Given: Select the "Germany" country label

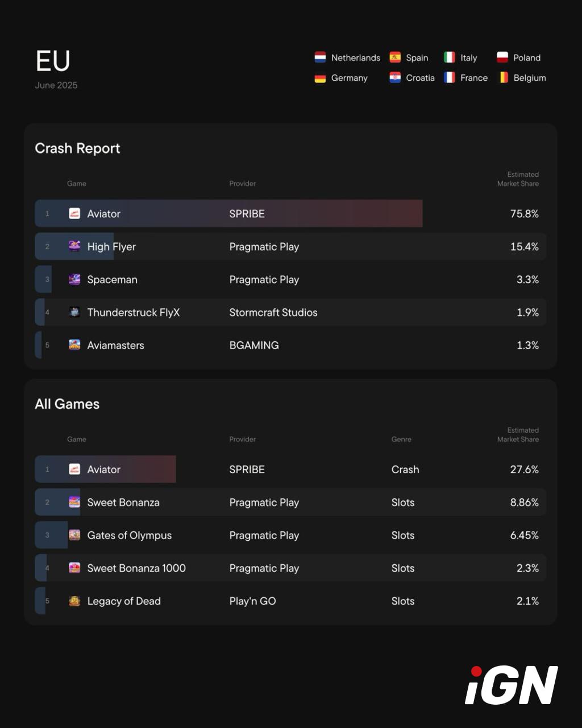Looking at the screenshot, I should (x=350, y=78).
